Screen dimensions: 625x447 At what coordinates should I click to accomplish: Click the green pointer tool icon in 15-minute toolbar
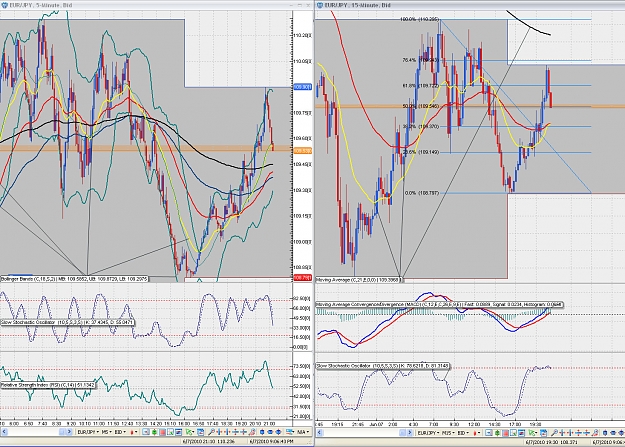pos(532,432)
